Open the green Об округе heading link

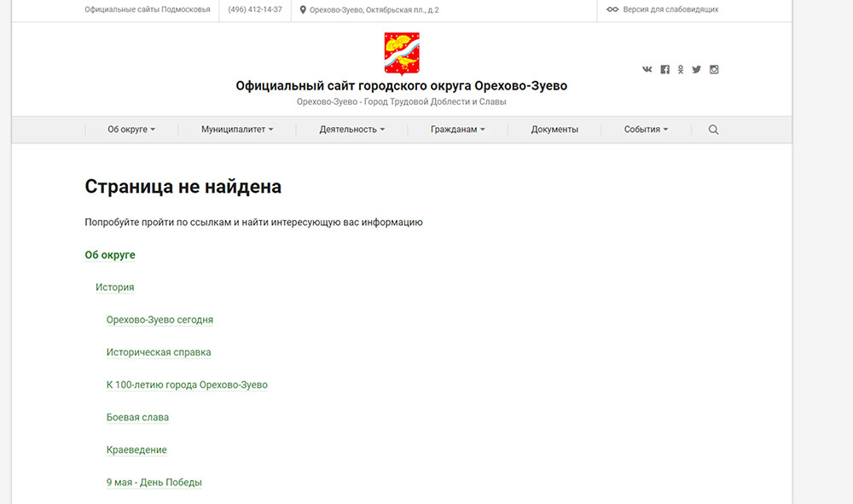click(110, 255)
